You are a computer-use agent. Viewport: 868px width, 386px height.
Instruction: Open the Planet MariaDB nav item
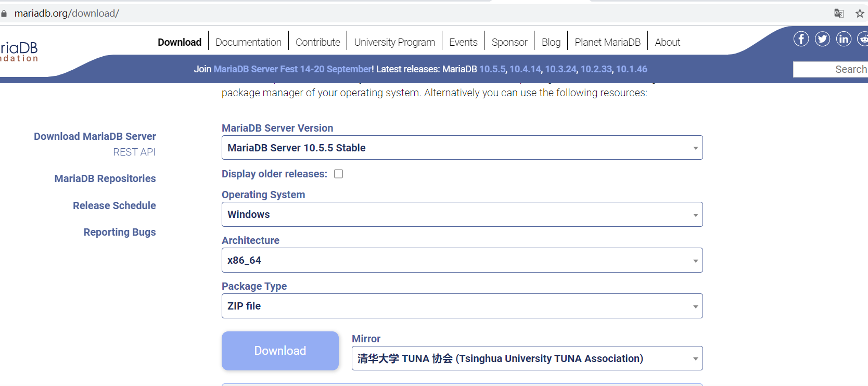608,42
